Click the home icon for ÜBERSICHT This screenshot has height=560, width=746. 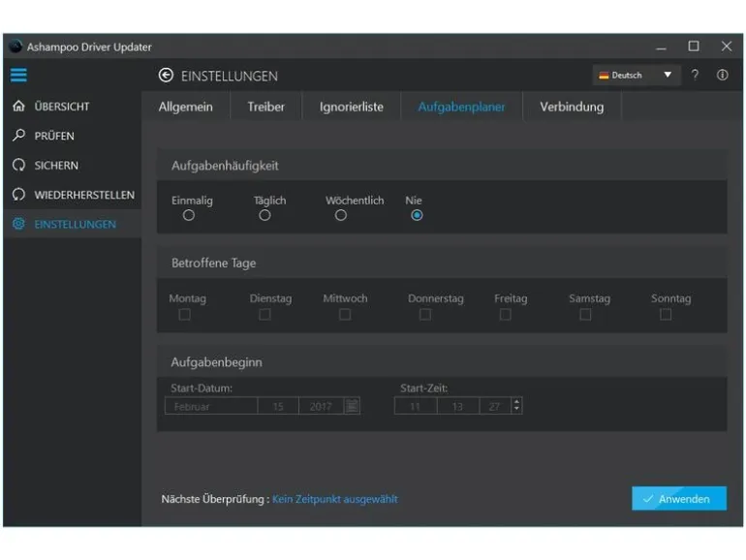(19, 106)
